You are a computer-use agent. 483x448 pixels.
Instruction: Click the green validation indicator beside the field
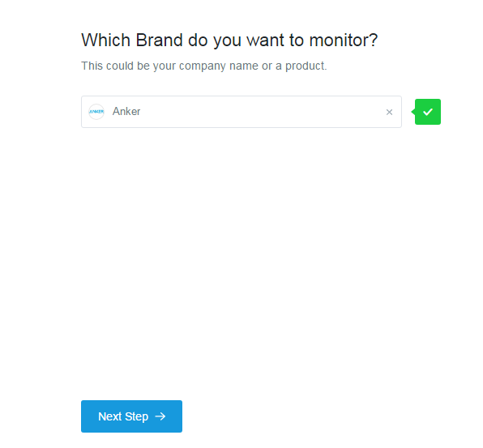[428, 112]
